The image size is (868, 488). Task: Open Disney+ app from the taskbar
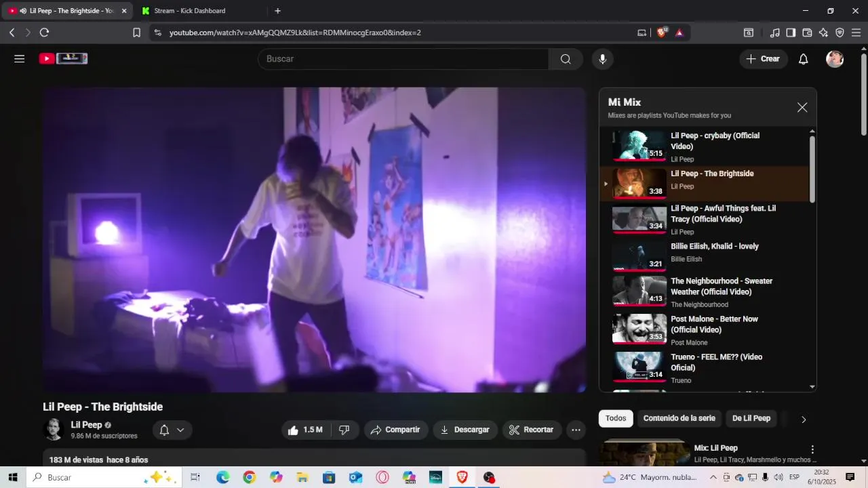(436, 477)
